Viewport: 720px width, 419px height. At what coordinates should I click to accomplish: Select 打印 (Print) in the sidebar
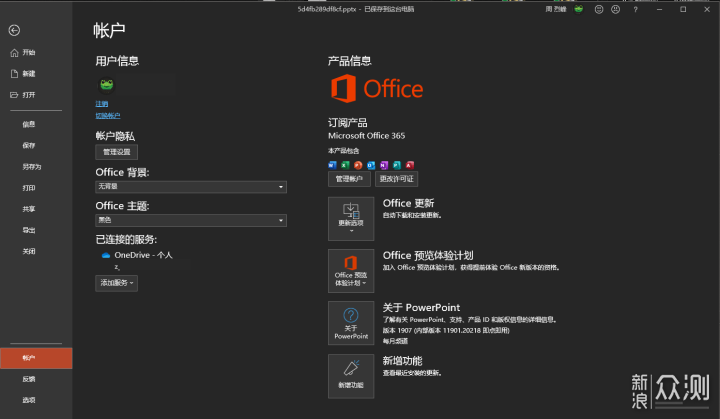coord(29,188)
